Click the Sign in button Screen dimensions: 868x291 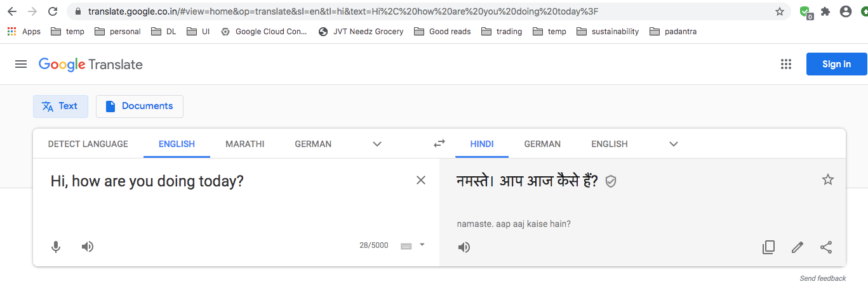(836, 64)
